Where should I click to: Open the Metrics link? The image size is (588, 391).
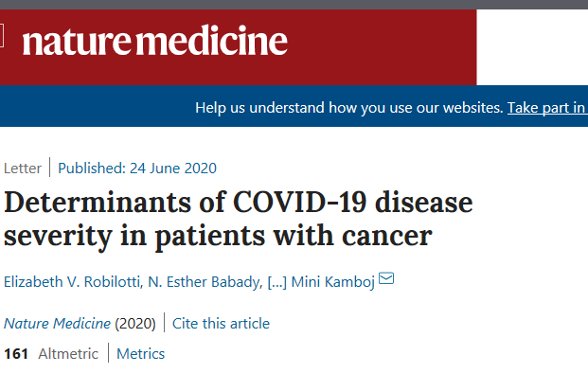tap(141, 354)
